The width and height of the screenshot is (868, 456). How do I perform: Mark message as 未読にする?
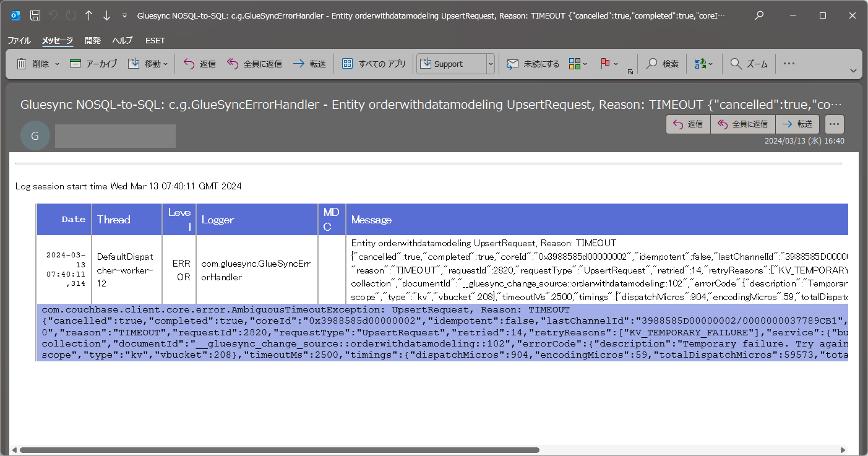pos(533,64)
